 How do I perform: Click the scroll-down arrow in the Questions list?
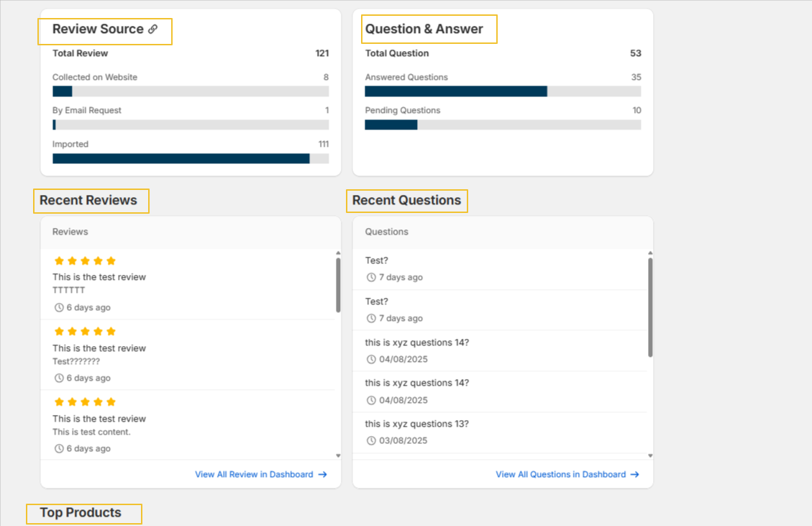pos(650,455)
